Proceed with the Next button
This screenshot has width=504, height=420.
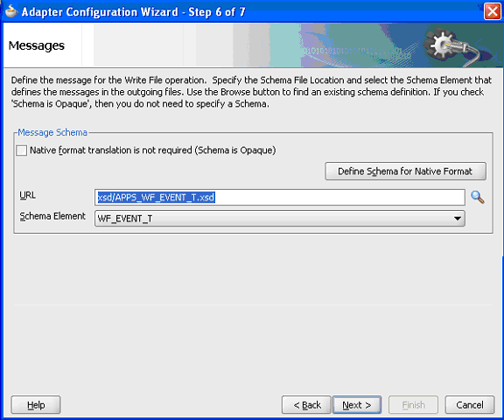click(x=357, y=405)
